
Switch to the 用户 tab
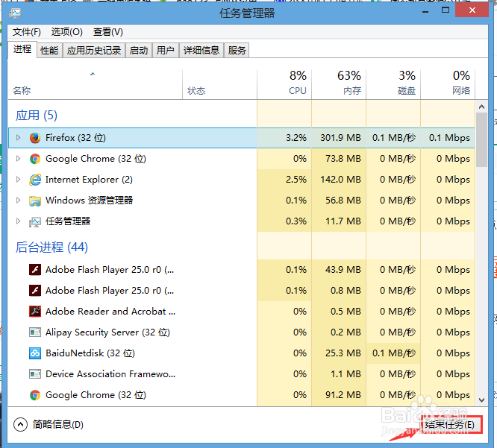point(166,51)
